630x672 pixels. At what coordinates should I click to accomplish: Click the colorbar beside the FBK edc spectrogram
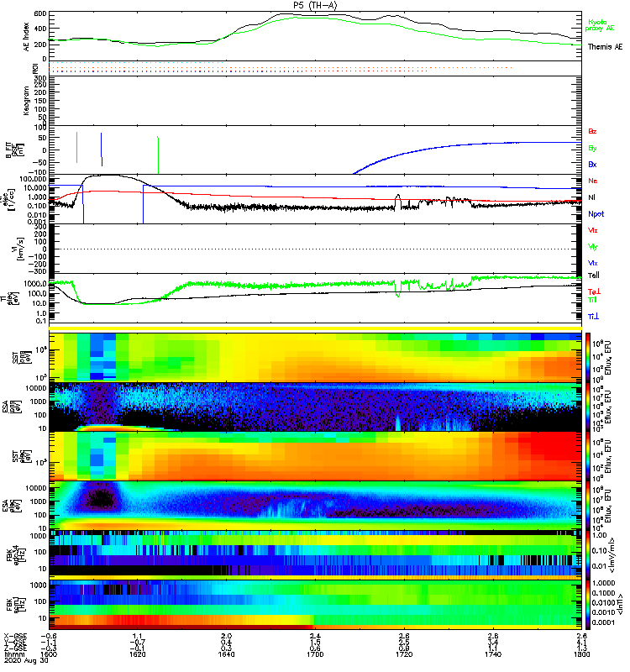pos(588,555)
